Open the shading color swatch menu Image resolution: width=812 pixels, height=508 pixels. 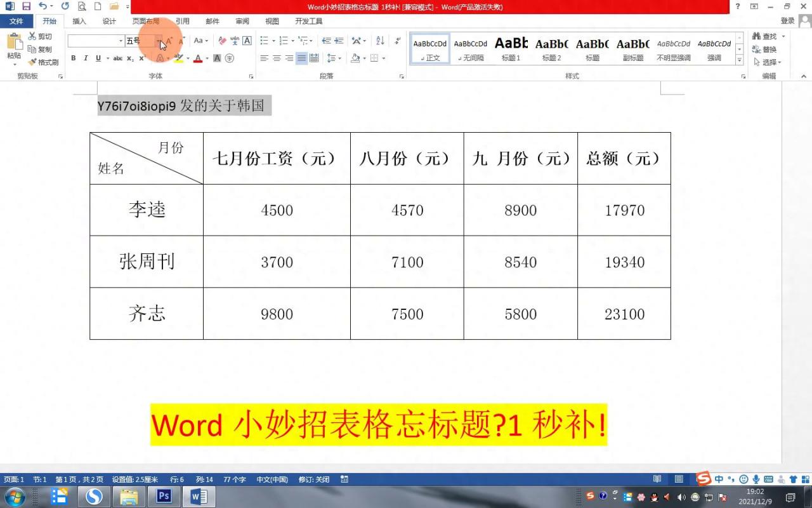364,58
